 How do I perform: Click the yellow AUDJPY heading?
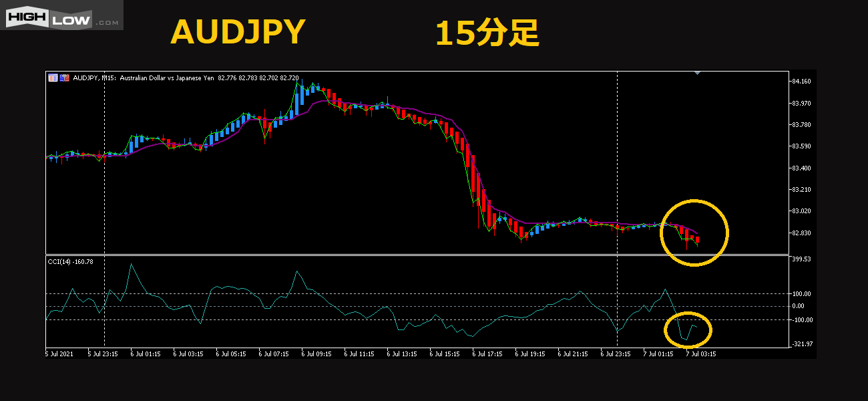click(238, 33)
